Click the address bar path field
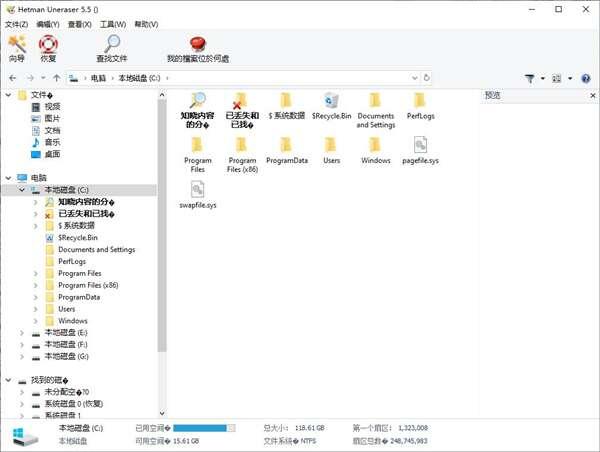The width and height of the screenshot is (600, 452). tap(300, 77)
